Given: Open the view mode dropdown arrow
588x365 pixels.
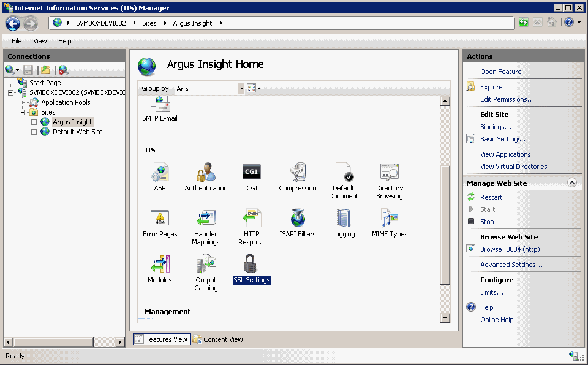Looking at the screenshot, I should point(259,89).
